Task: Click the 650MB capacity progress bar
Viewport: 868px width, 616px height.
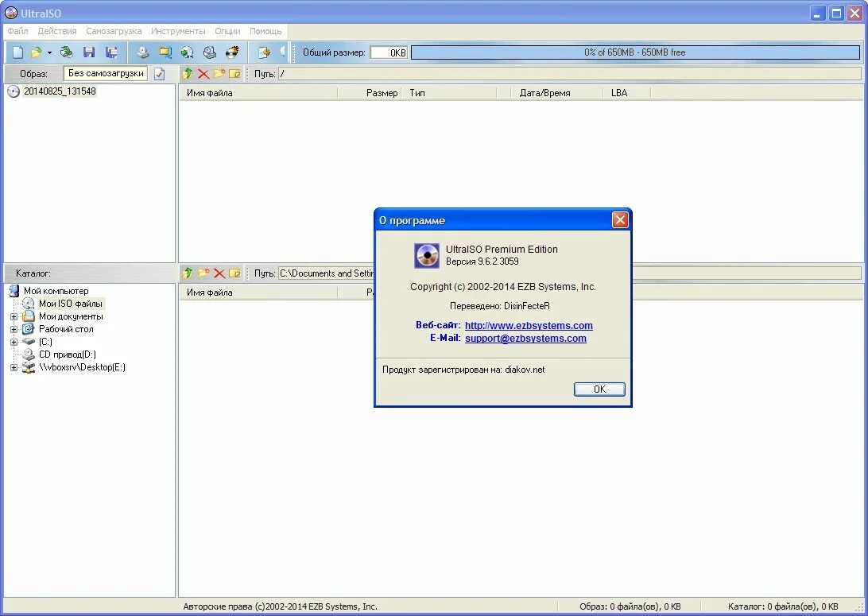Action: [635, 52]
